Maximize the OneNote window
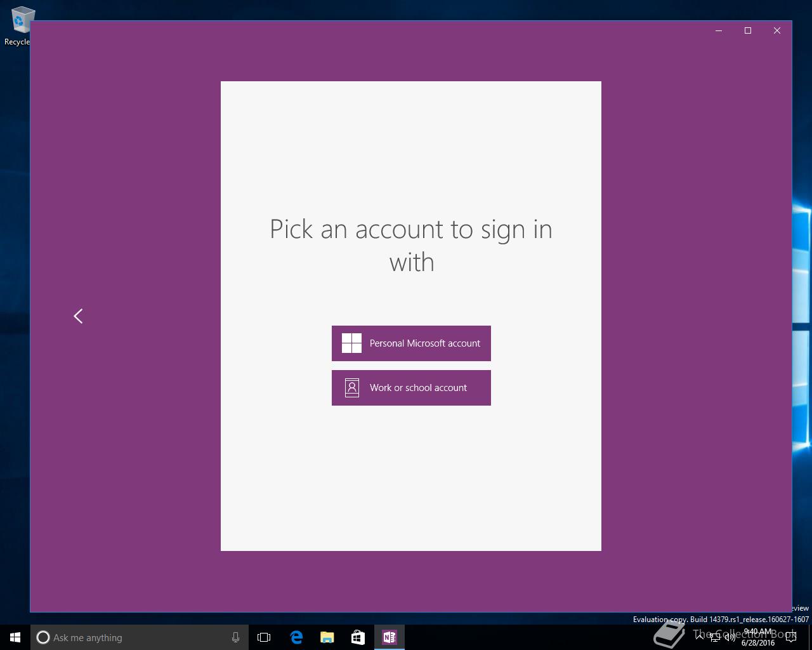This screenshot has width=812, height=650. [x=748, y=30]
